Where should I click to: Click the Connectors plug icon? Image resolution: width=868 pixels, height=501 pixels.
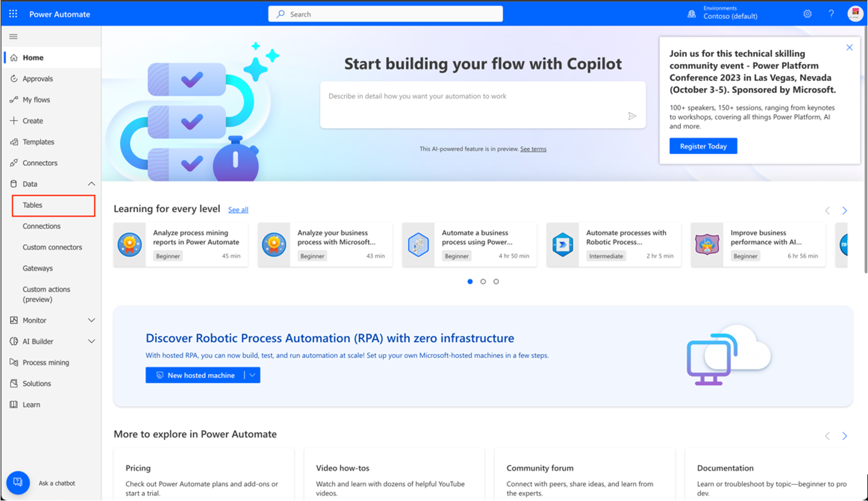[x=14, y=163]
